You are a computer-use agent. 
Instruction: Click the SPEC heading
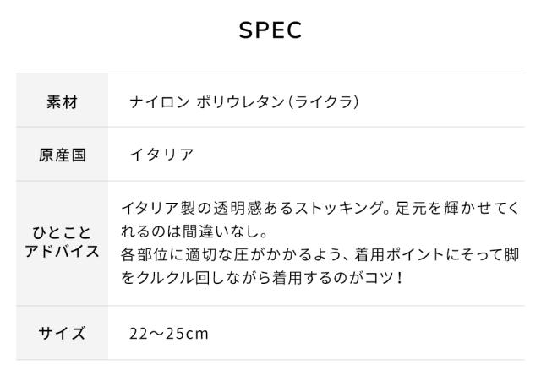270,30
